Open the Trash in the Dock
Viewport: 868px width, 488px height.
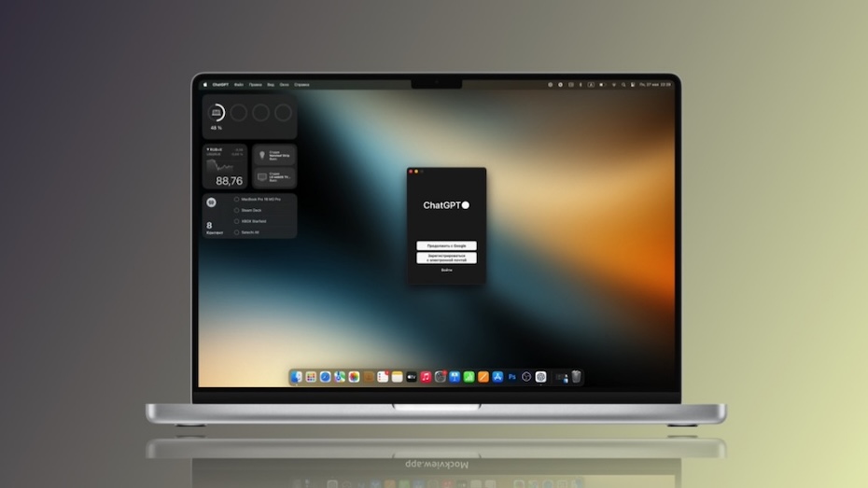coord(576,377)
